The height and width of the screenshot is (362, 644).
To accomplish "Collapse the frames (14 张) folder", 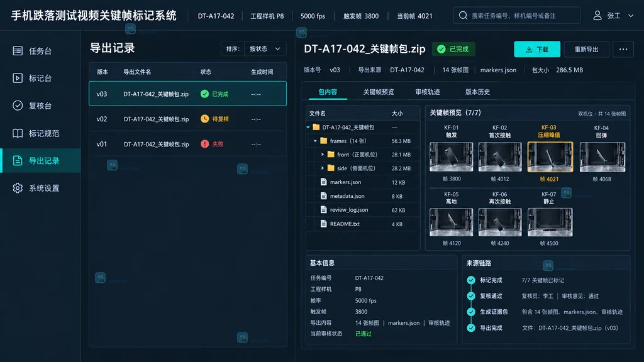I will [x=315, y=141].
